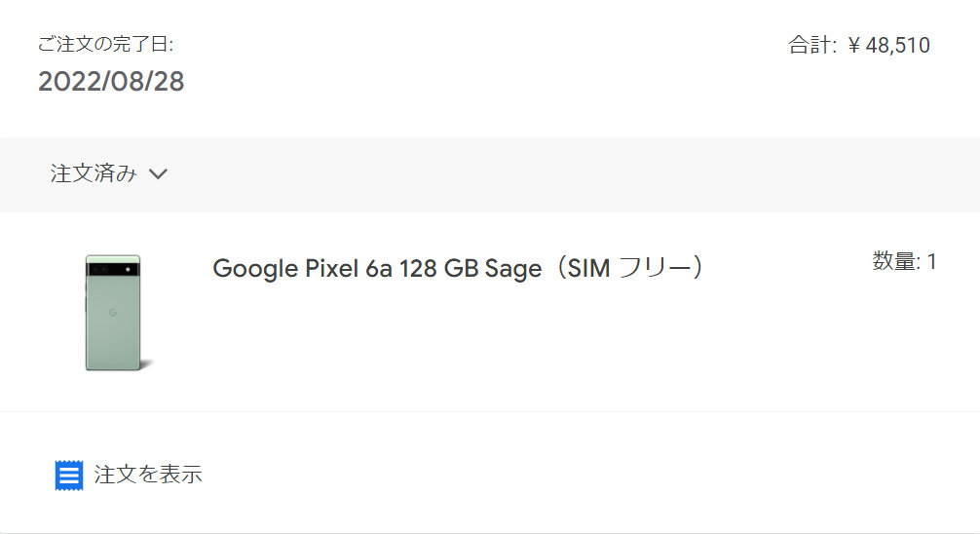Click the 注文済み status label
This screenshot has height=534, width=980.
tap(94, 174)
